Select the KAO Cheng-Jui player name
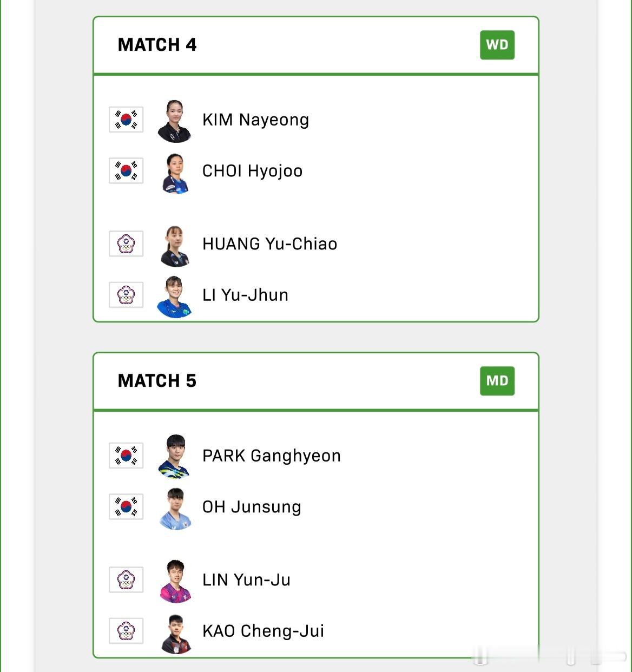 pyautogui.click(x=263, y=631)
